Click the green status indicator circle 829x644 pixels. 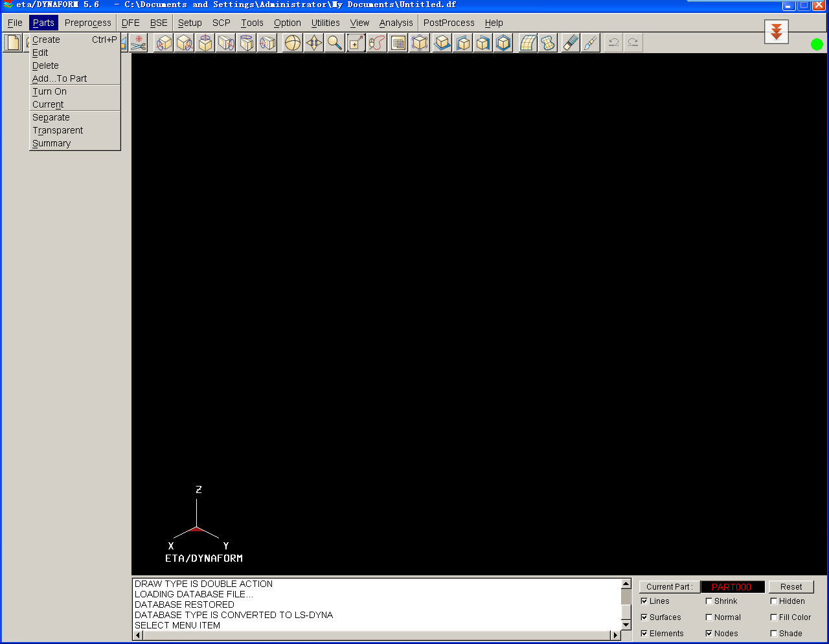[x=817, y=44]
